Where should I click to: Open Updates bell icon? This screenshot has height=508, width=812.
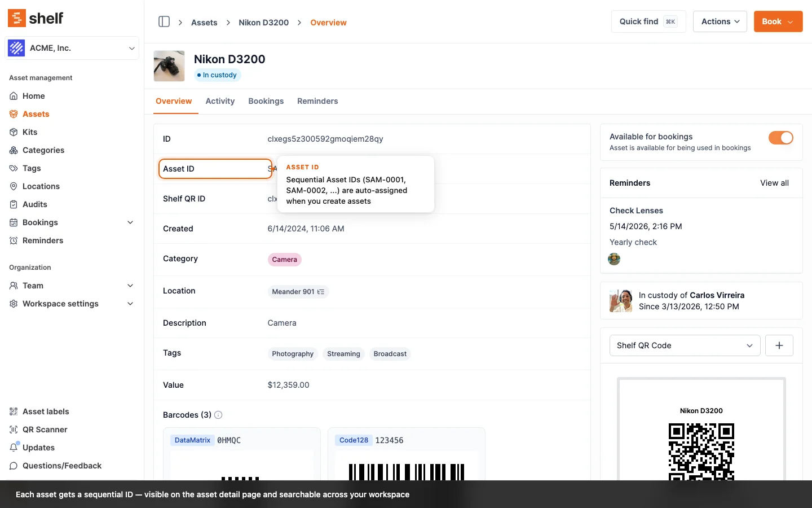click(14, 448)
